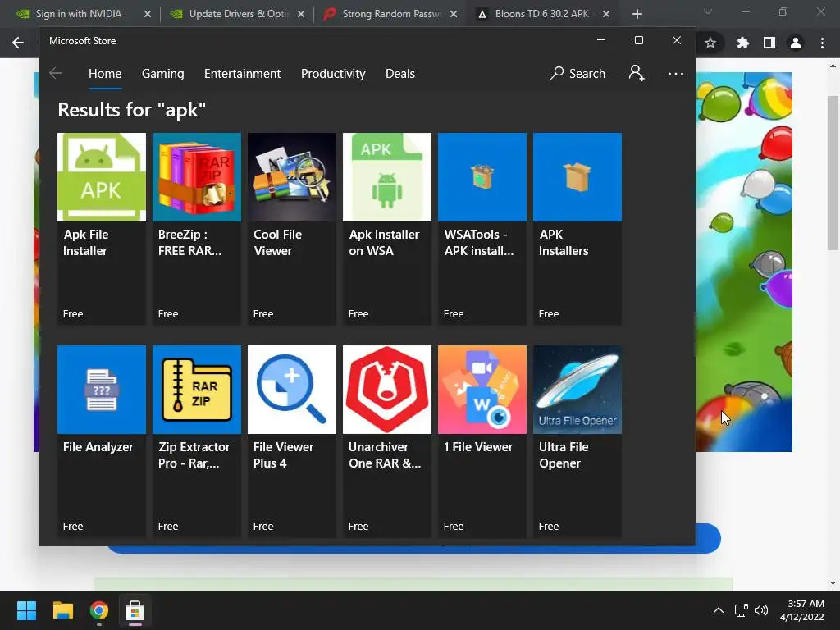Click the Chrome page vertical scrollbar thumb

click(x=833, y=172)
